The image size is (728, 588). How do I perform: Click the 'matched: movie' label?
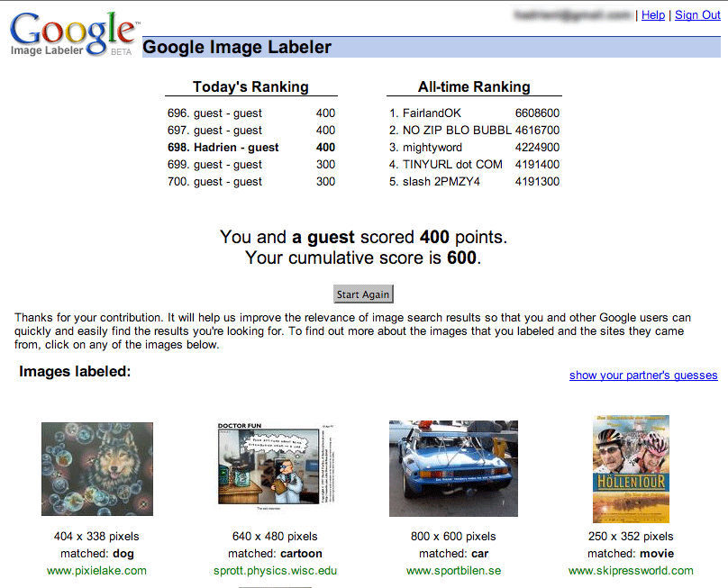[631, 553]
